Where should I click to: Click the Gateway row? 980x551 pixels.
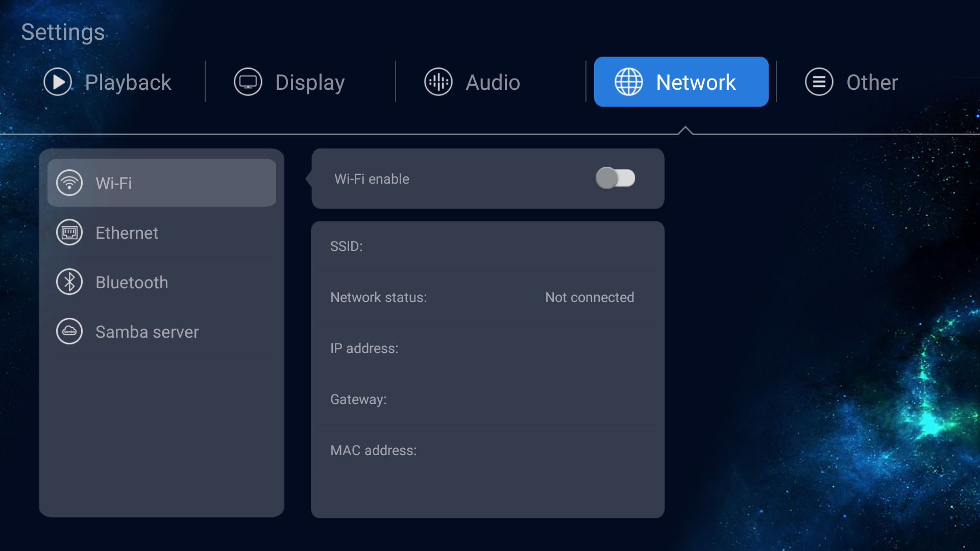(487, 399)
